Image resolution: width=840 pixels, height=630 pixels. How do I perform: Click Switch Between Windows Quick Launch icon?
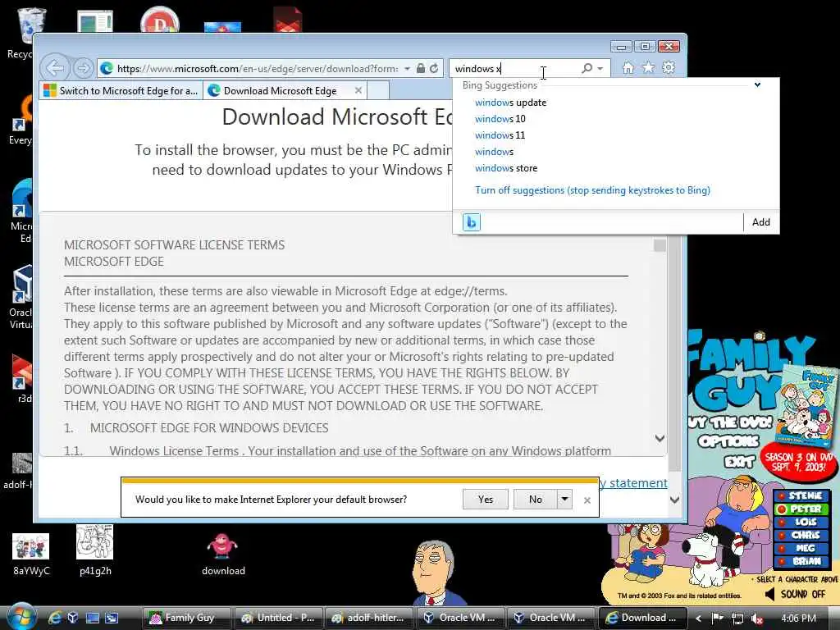(x=112, y=618)
